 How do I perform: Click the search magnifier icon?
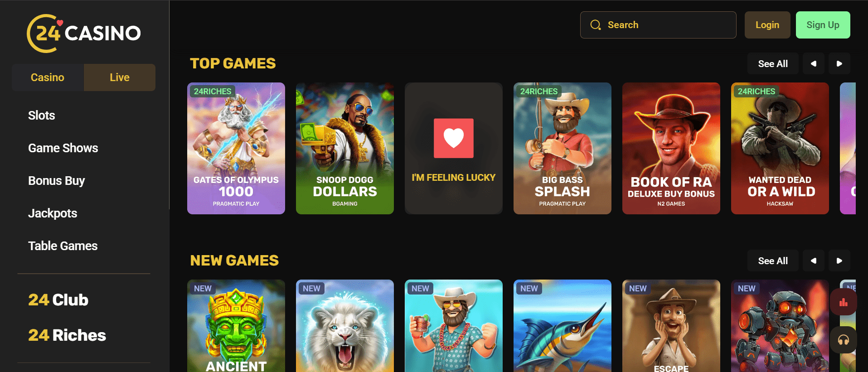[x=596, y=25]
